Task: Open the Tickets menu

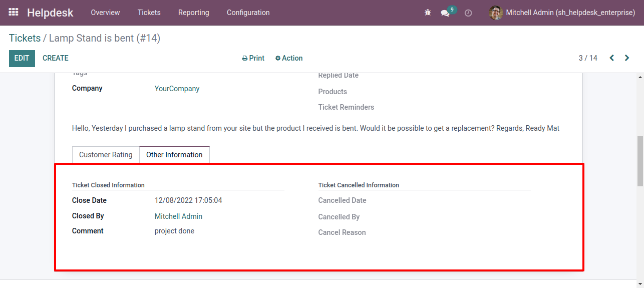Action: (x=149, y=13)
